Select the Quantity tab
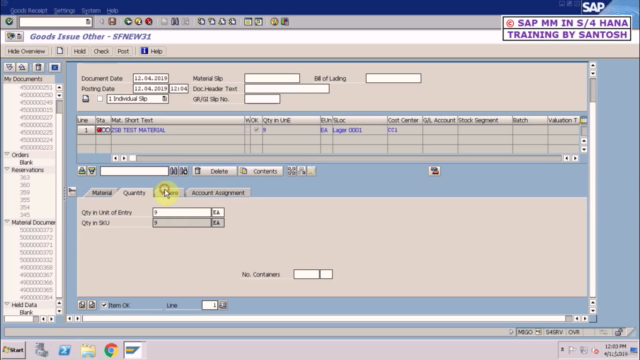Viewport: 640px width, 360px height. pos(134,193)
